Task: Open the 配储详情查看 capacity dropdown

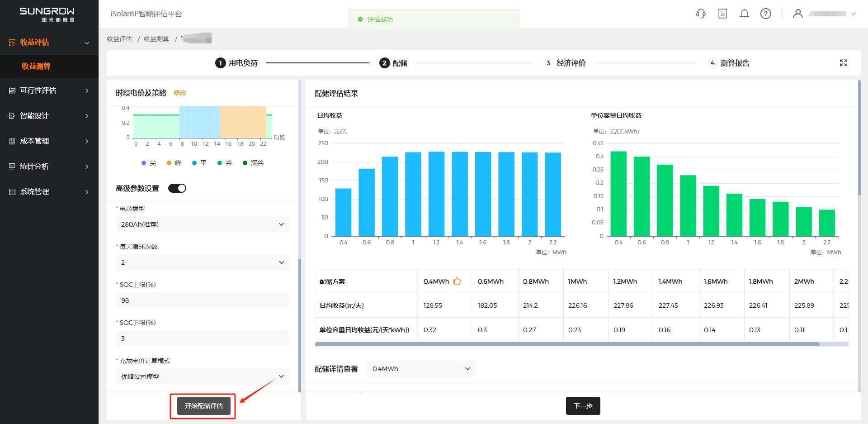Action: tap(421, 369)
